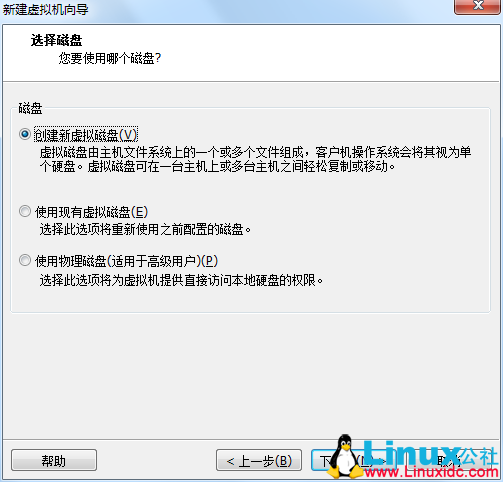The width and height of the screenshot is (503, 482).
Task: Click the 新建虚拟机向导 title bar text
Action: click(45, 9)
